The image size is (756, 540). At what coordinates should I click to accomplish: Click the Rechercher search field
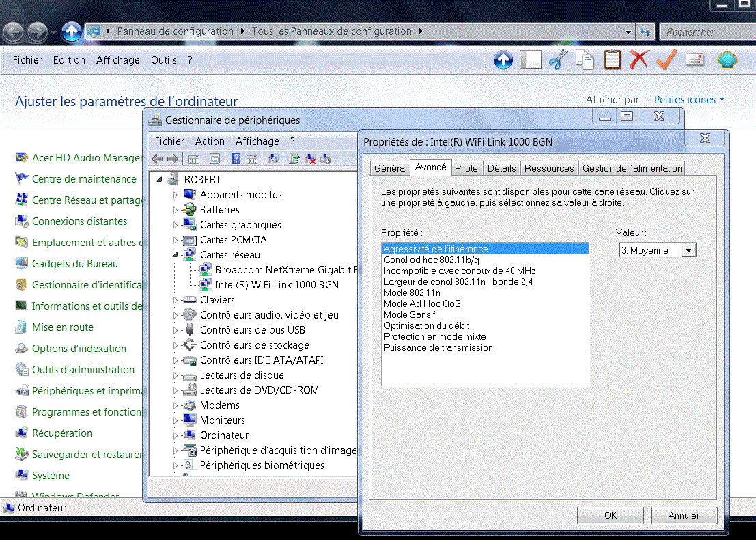708,32
